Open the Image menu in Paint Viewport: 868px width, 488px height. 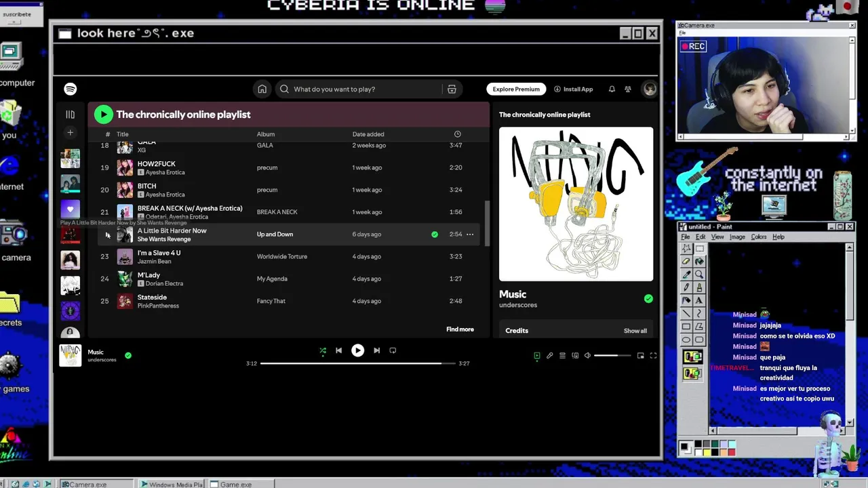coord(737,237)
